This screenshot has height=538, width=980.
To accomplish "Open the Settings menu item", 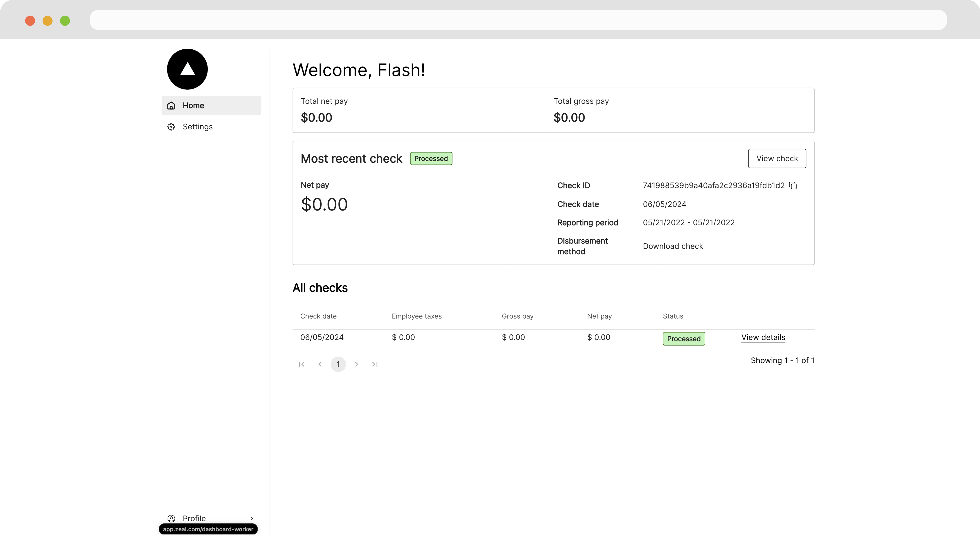I will 211,127.
